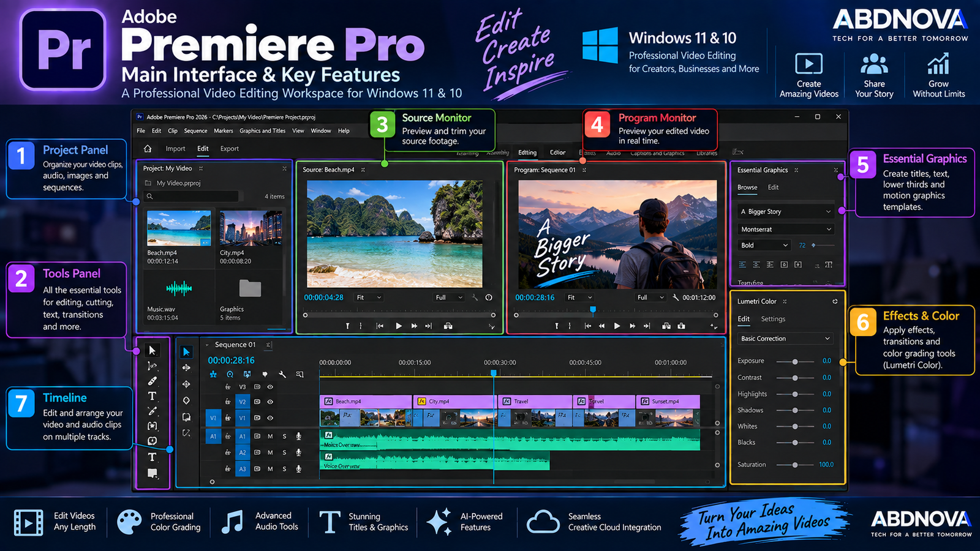Click the center align text icon in Essential Graphics
980x551 pixels.
(756, 264)
